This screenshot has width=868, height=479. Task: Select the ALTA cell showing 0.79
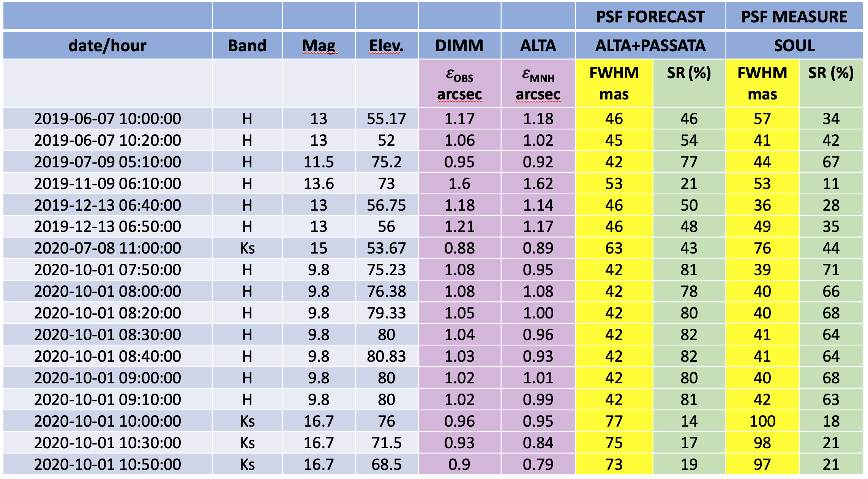coord(538,465)
